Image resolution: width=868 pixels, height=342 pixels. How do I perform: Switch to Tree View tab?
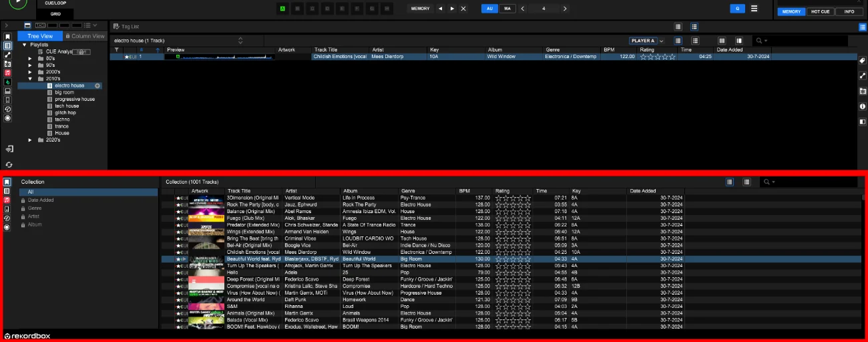(40, 36)
